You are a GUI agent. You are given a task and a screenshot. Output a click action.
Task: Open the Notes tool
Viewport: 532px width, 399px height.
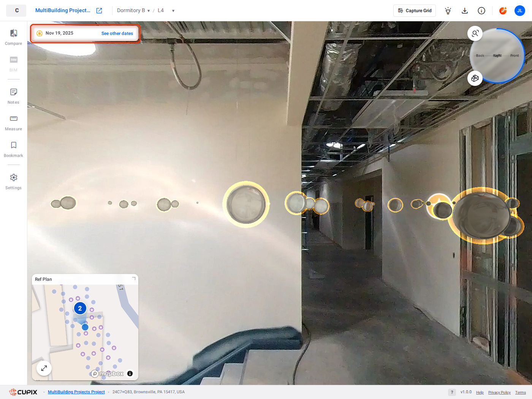tap(13, 96)
